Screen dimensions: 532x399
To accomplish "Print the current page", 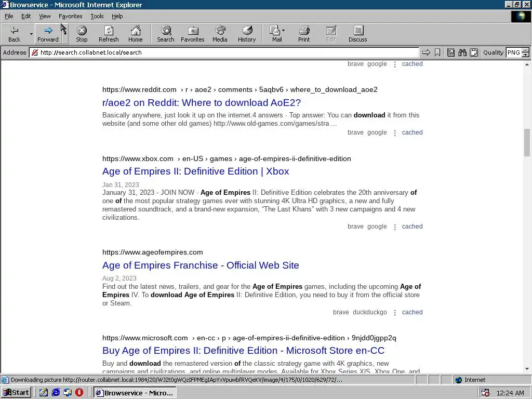I will 304,34.
